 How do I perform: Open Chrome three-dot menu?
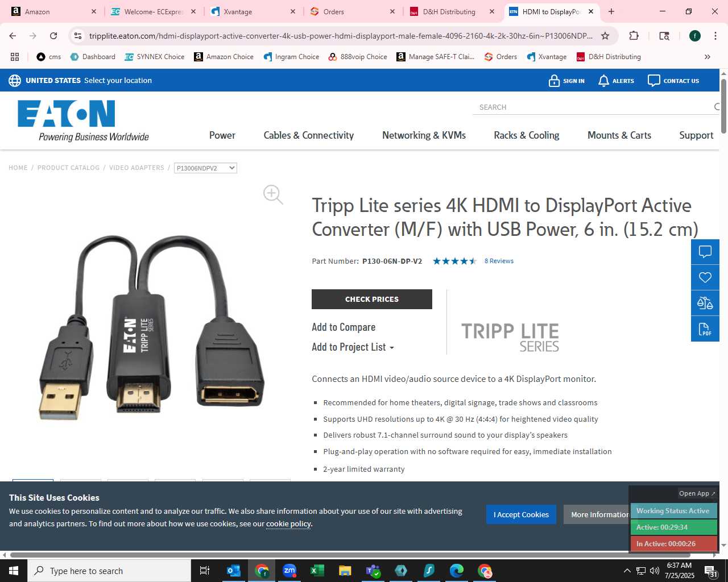pos(715,36)
